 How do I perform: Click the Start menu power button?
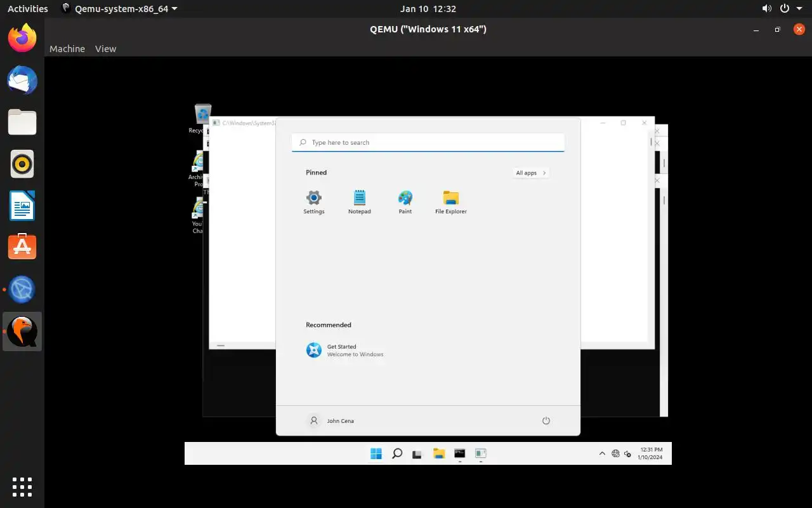click(546, 420)
